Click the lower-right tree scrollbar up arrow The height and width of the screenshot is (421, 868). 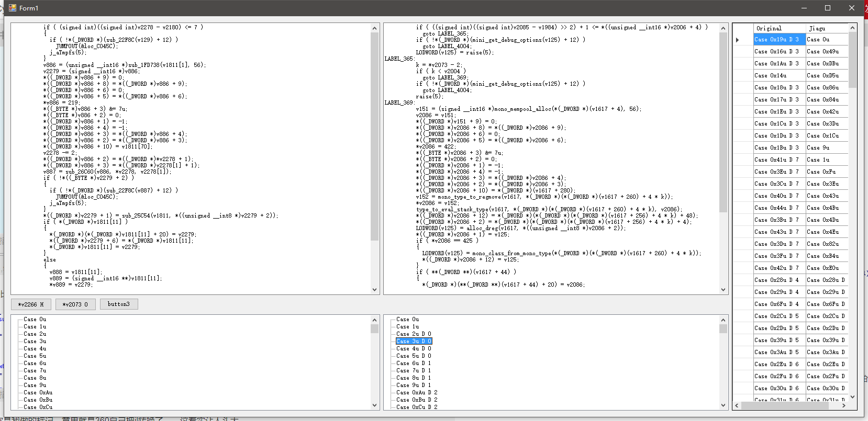click(x=723, y=320)
